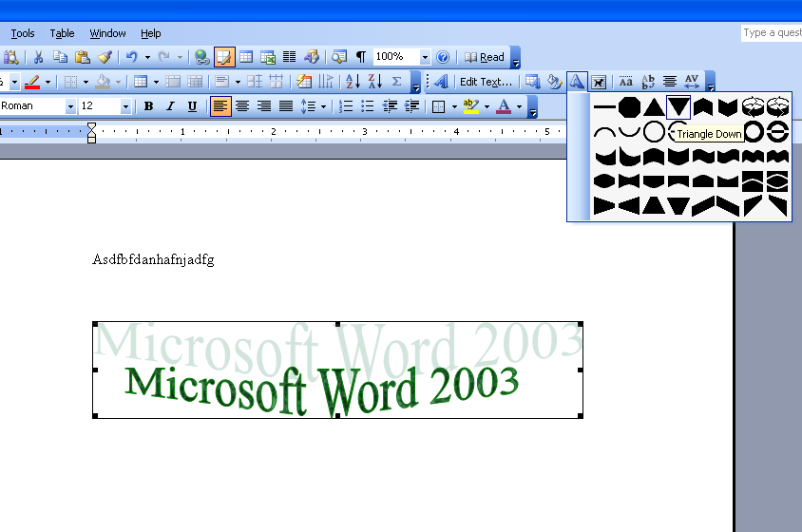
Task: Select the Triangle Down WordArt shape
Action: coord(678,107)
